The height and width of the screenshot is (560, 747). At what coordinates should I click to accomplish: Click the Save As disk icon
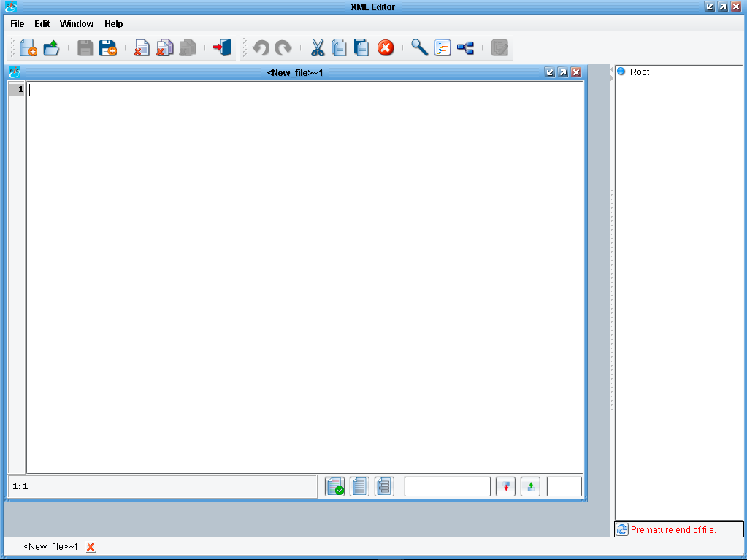[108, 48]
